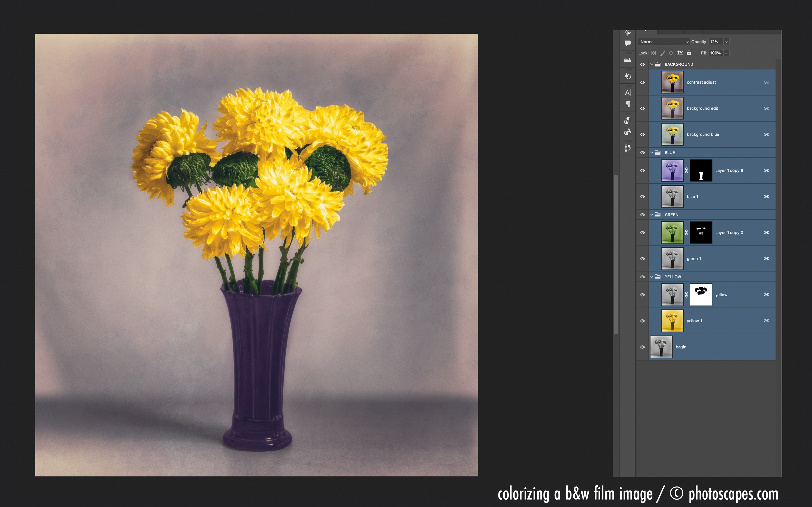Click link icon on contrast adjust layer
This screenshot has width=812, height=507.
coord(767,82)
